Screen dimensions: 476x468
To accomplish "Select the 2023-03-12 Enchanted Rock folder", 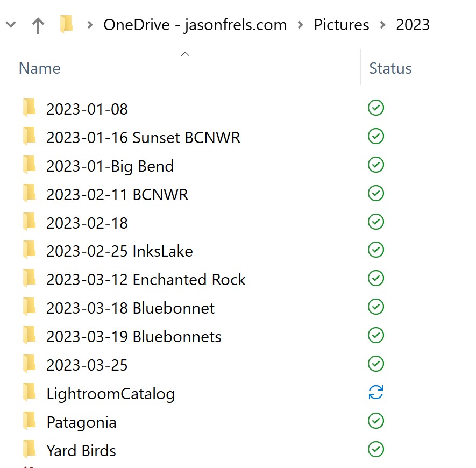I will 146,279.
